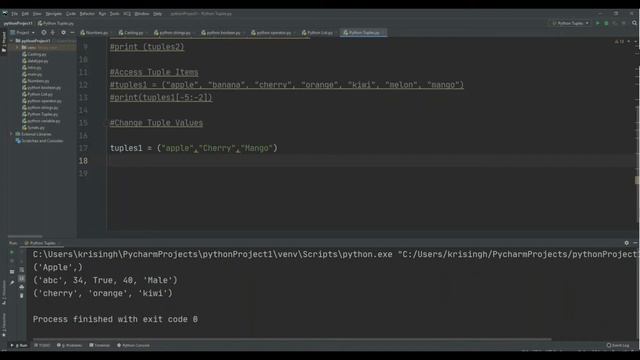640x360 pixels.
Task: Switch to the python operator.py editor tab
Action: [x=271, y=33]
